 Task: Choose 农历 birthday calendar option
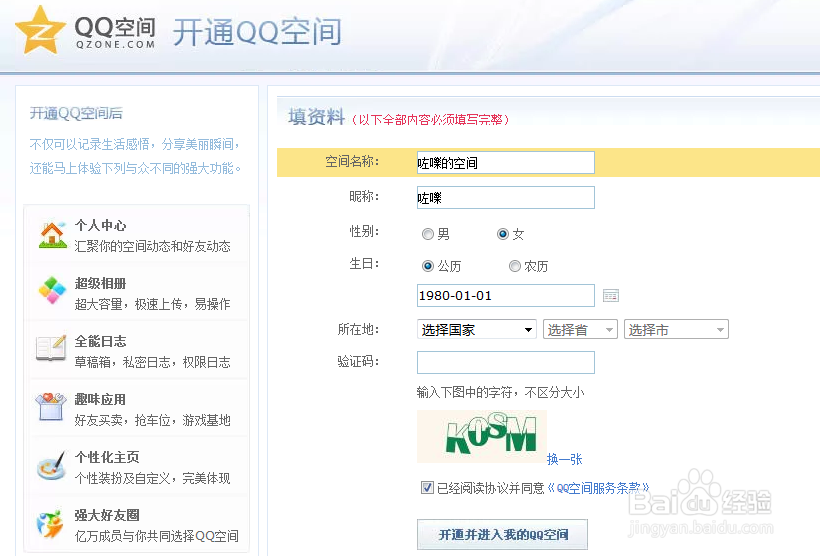point(515,266)
